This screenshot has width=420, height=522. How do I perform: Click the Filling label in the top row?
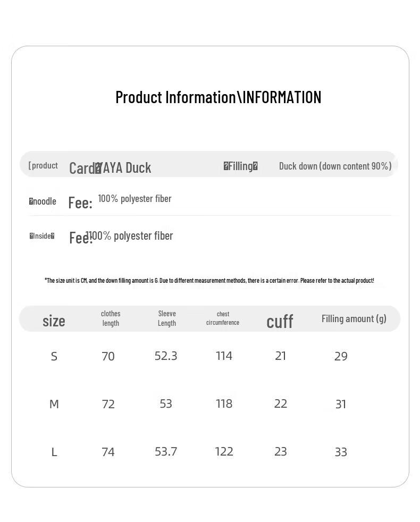[240, 166]
